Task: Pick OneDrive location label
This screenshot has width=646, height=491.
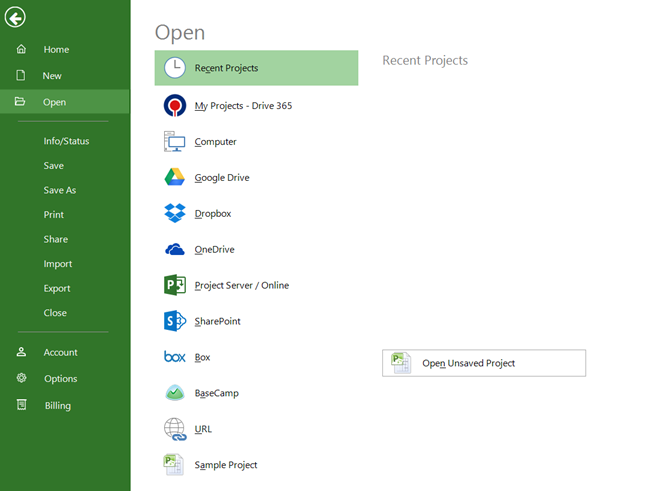Action: pos(214,249)
